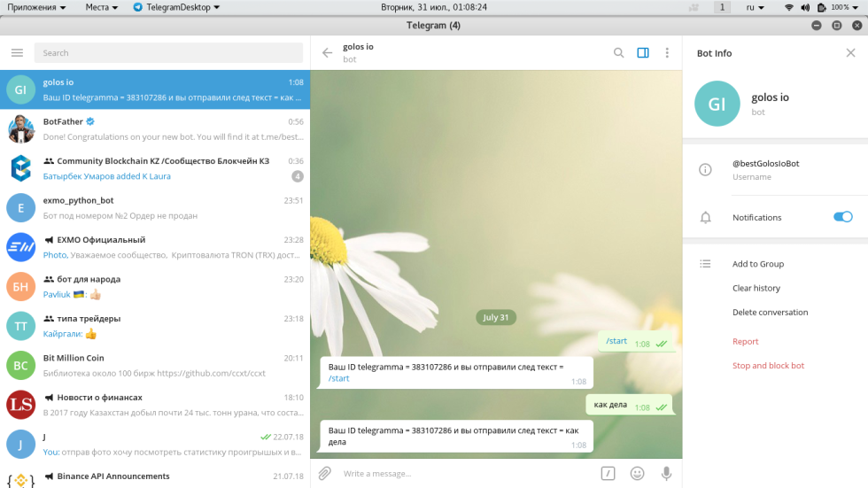Click the system Wi-Fi indicator

(x=789, y=7)
